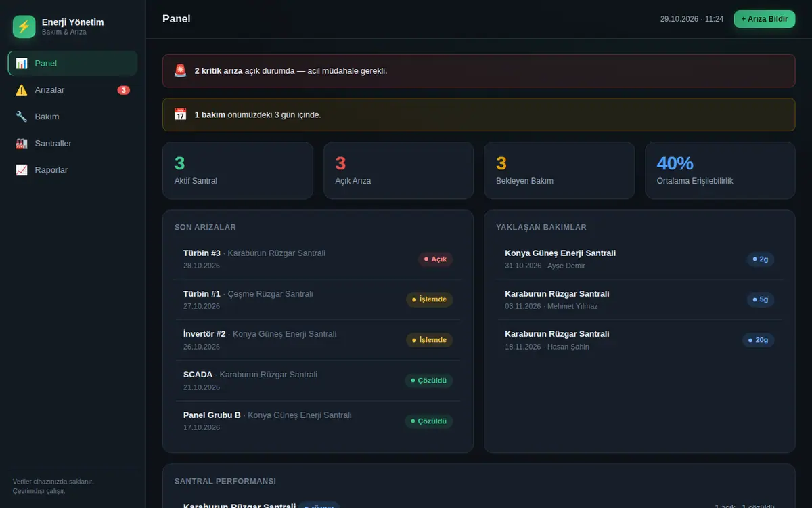This screenshot has height=508, width=812.
Task: Click the red badge on Arızalar
Action: click(x=123, y=90)
